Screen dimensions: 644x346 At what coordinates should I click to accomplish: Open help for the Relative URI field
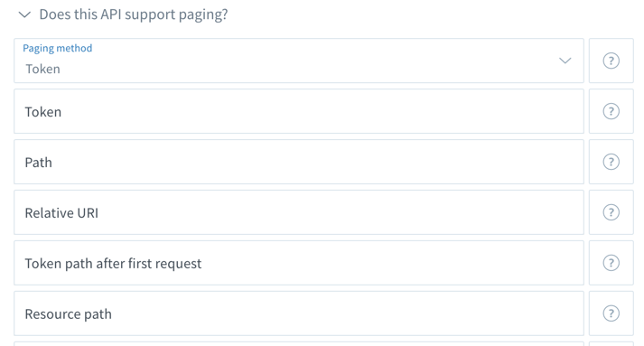[611, 212]
